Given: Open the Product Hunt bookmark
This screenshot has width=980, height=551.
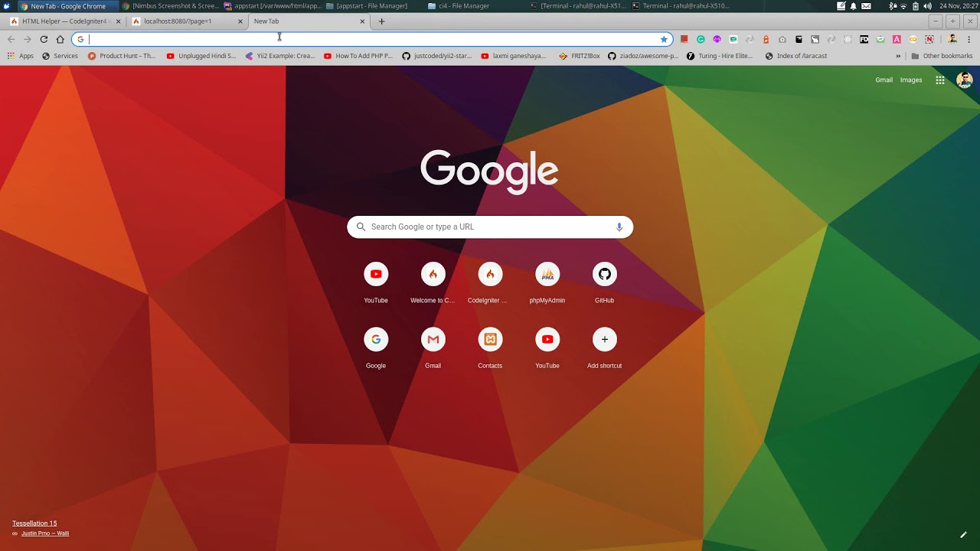Looking at the screenshot, I should pyautogui.click(x=122, y=56).
